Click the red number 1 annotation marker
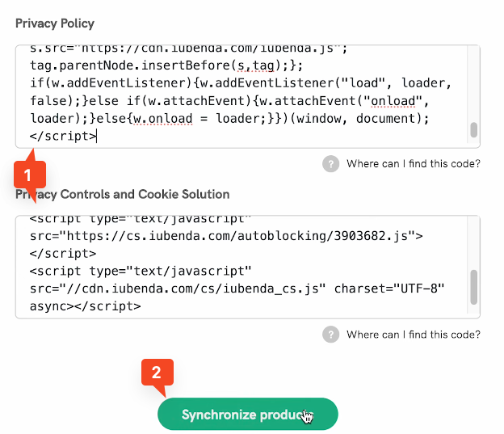Image resolution: width=504 pixels, height=434 pixels. coord(27,174)
